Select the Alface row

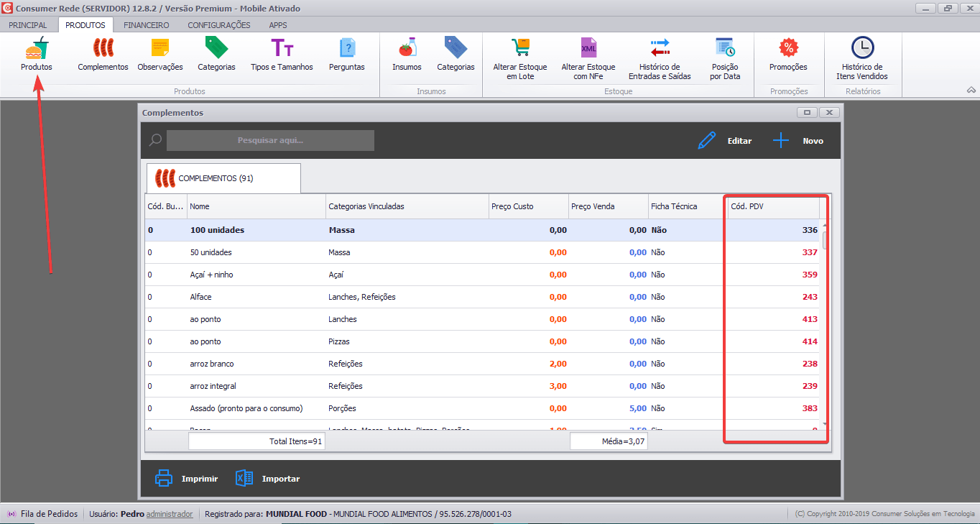pos(483,297)
